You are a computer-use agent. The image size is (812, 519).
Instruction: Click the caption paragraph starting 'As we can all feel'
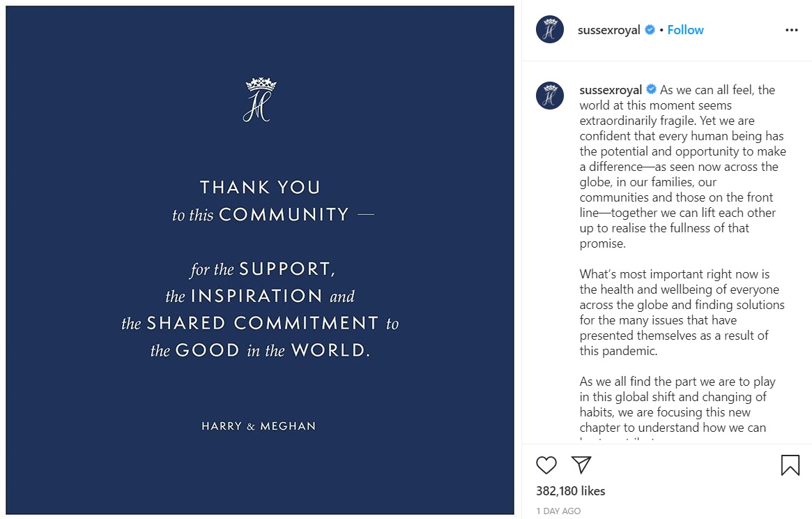(x=682, y=167)
